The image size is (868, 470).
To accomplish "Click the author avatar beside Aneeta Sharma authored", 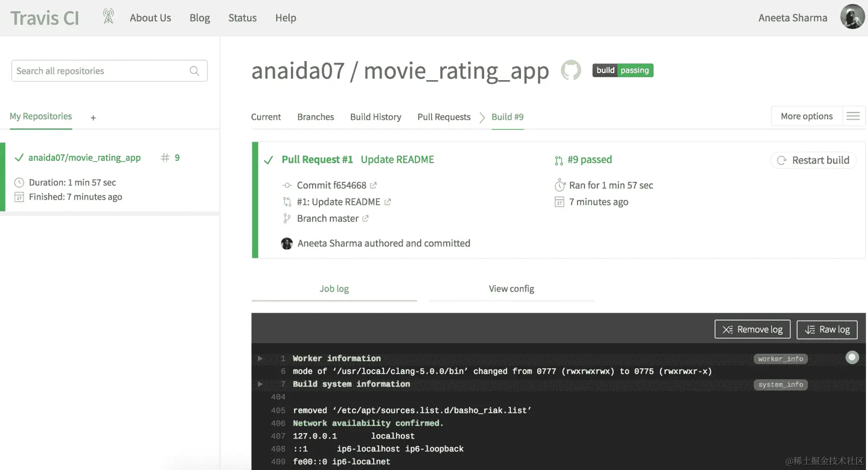I will click(x=287, y=243).
